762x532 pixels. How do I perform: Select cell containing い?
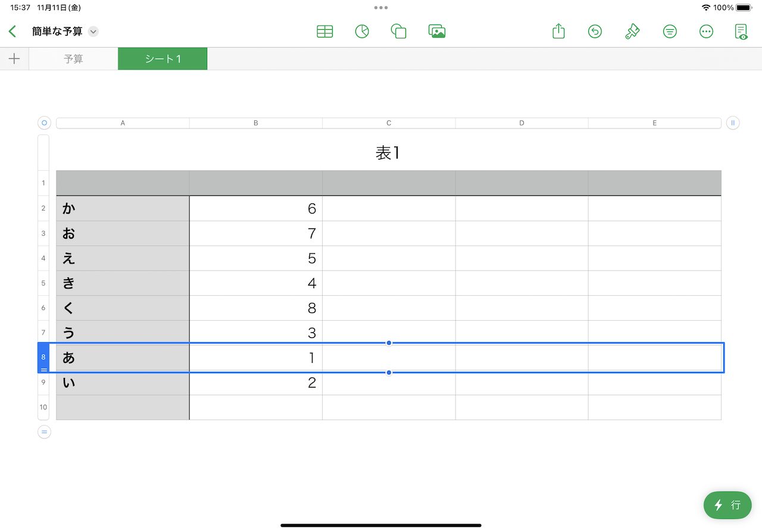pyautogui.click(x=123, y=383)
